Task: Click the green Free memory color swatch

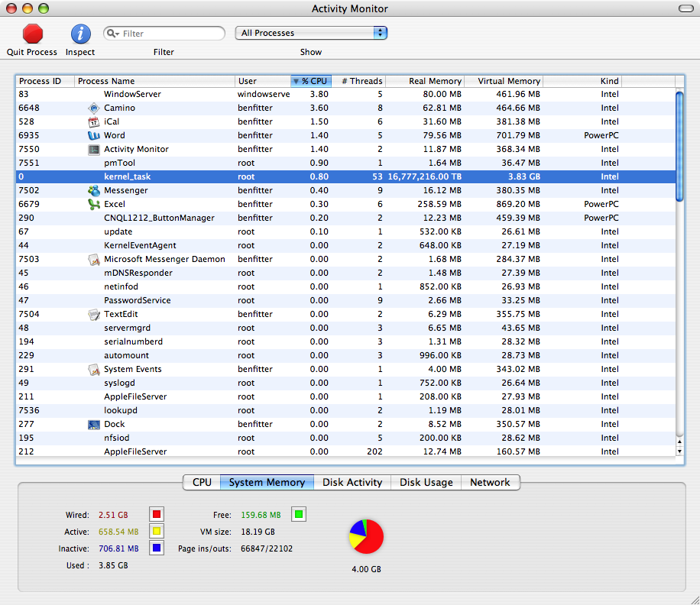Action: (299, 514)
